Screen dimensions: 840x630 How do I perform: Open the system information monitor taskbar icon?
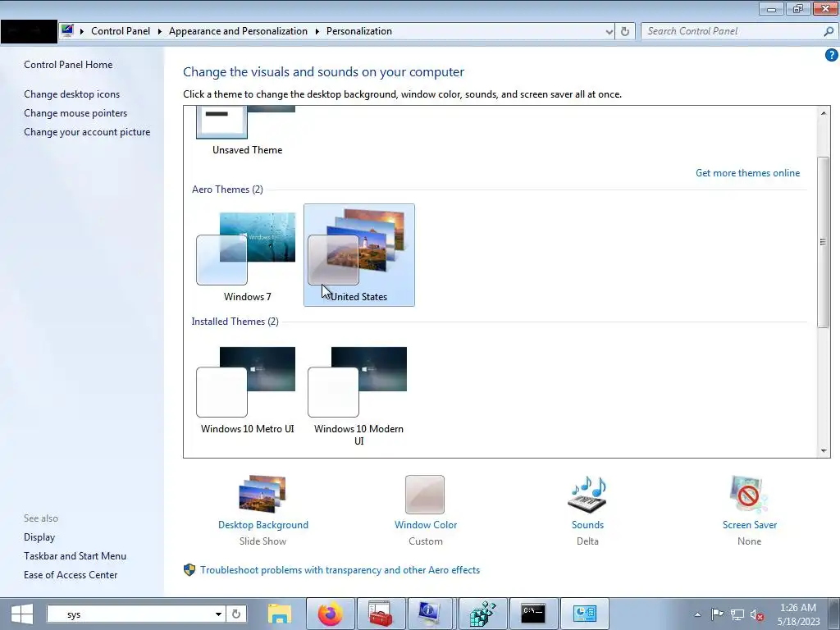click(x=431, y=614)
